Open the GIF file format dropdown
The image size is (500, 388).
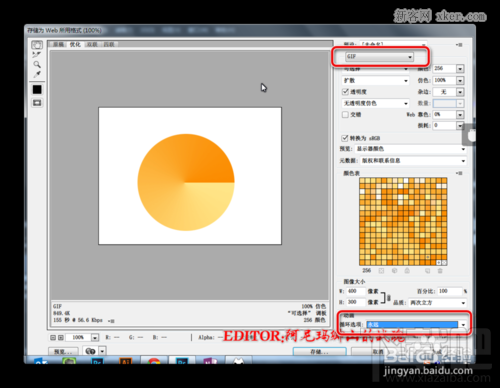click(x=379, y=57)
